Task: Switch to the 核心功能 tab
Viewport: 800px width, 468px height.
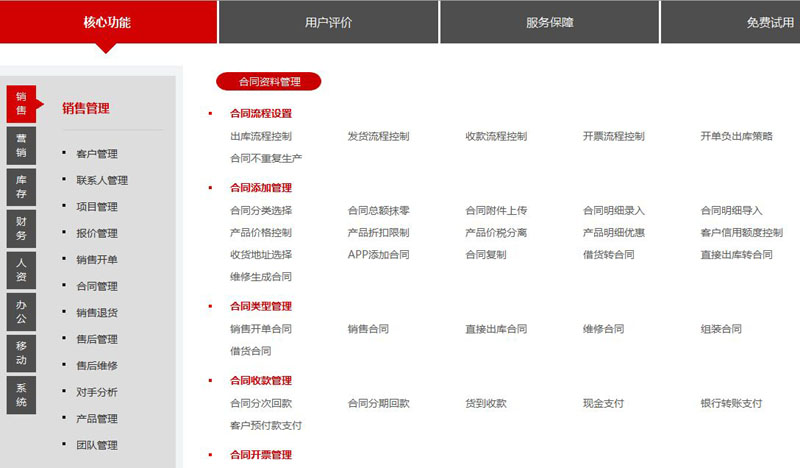Action: pos(107,22)
